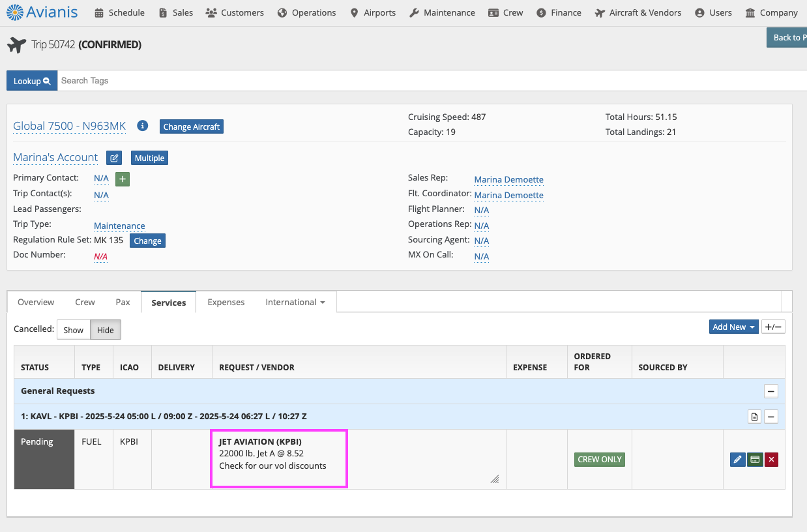Click the Back button at top right
807x532 pixels.
pyautogui.click(x=787, y=37)
